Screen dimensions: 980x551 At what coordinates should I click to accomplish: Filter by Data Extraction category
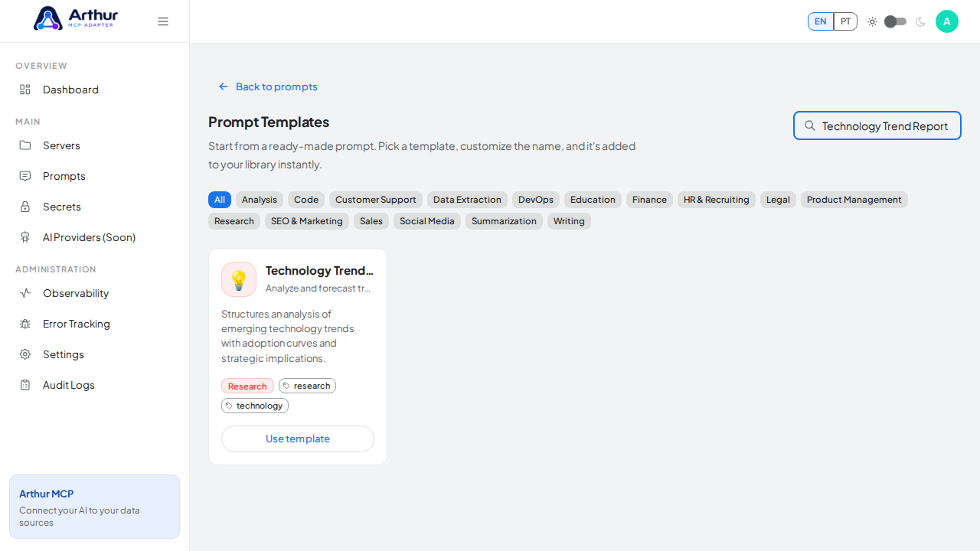pyautogui.click(x=467, y=200)
